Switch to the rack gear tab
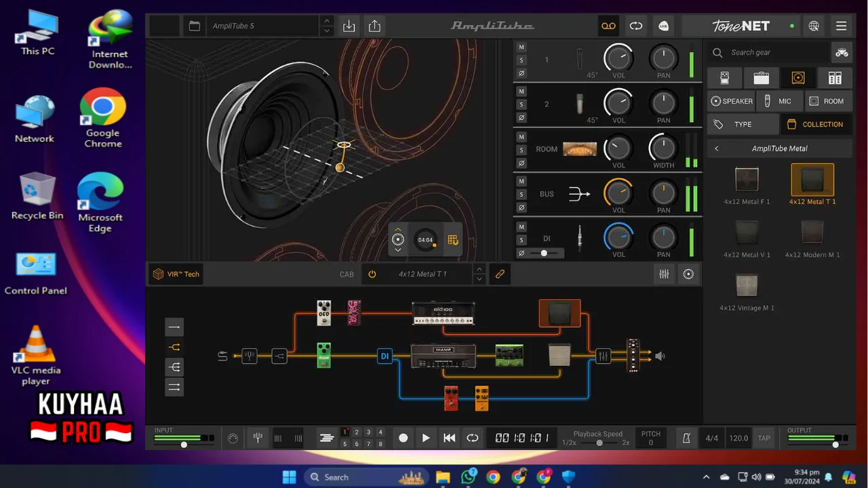The height and width of the screenshot is (488, 868). pos(835,78)
